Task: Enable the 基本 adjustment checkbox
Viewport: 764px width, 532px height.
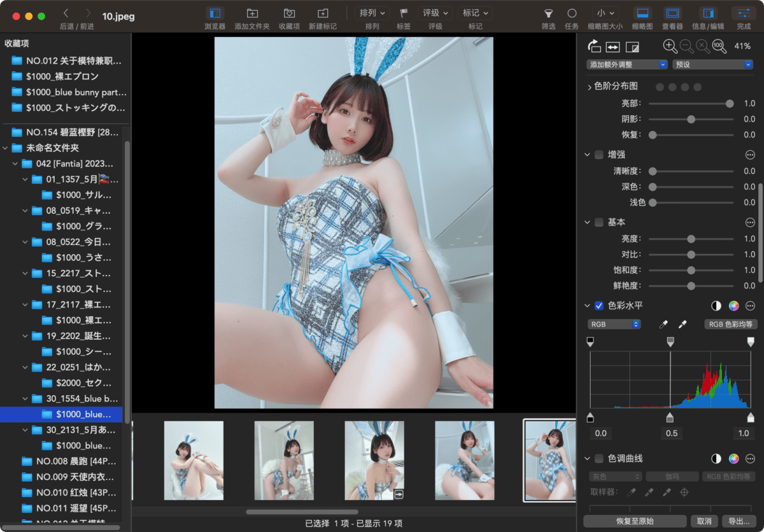Action: (x=599, y=222)
